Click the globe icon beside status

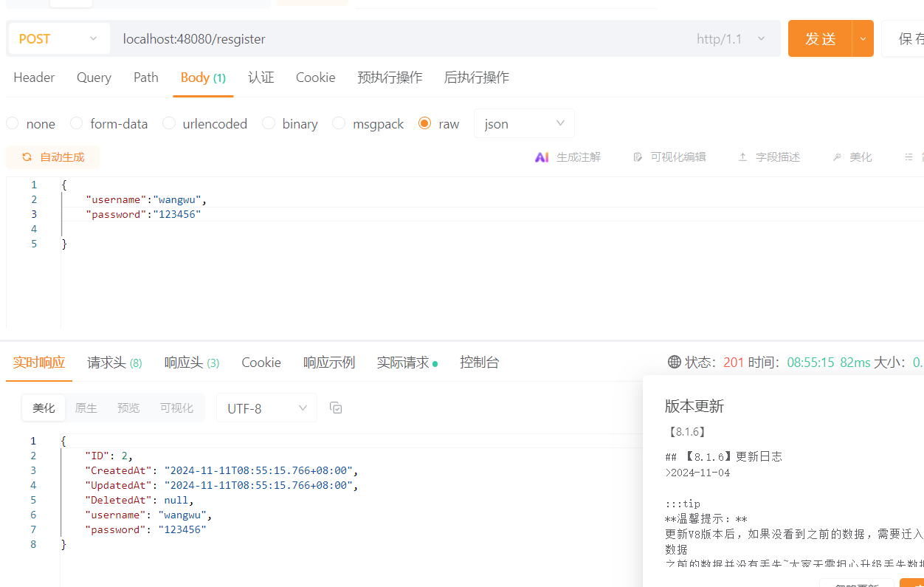(x=674, y=362)
